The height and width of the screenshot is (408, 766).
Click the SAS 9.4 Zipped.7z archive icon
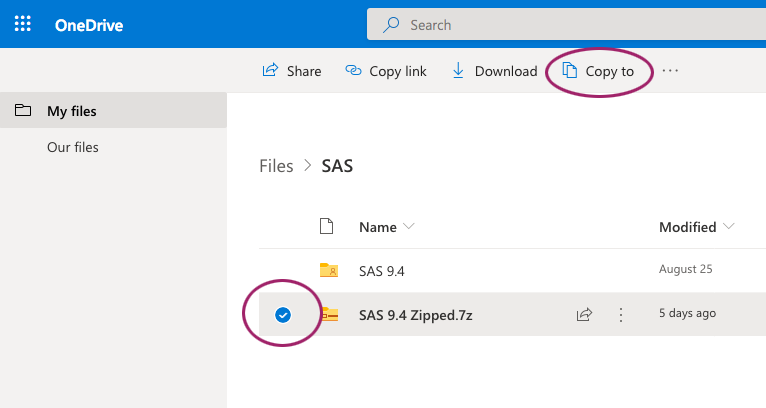click(328, 314)
